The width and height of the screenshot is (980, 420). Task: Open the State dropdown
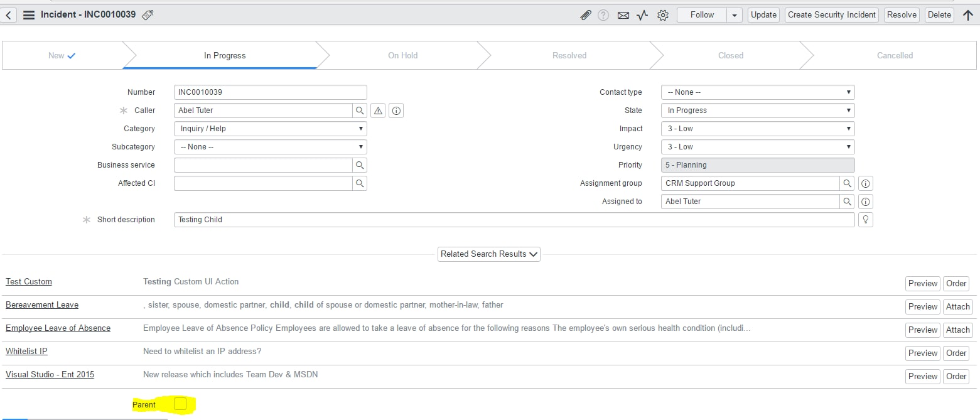pos(758,110)
